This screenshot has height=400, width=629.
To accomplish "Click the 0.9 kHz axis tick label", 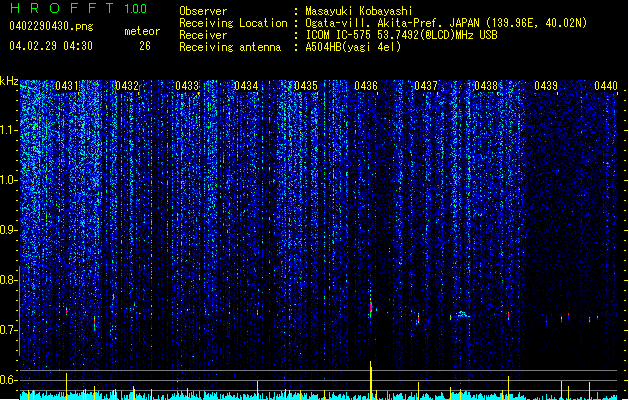I will [x=8, y=230].
